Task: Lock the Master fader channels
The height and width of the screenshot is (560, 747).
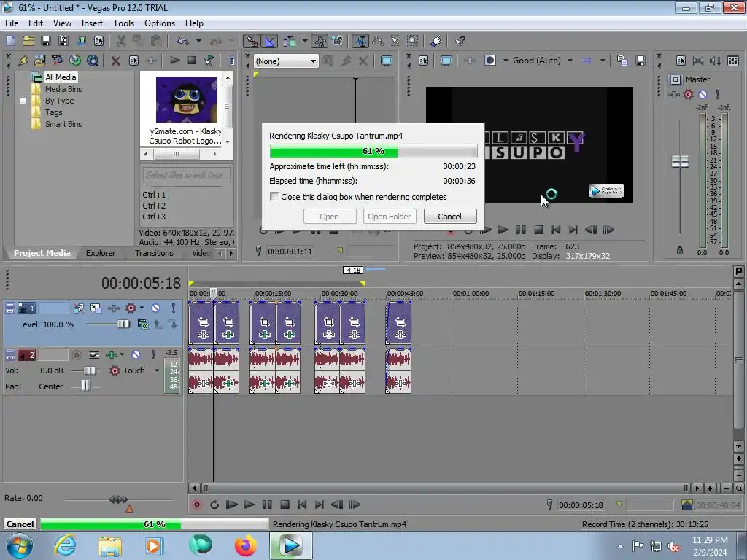Action: coord(680,250)
